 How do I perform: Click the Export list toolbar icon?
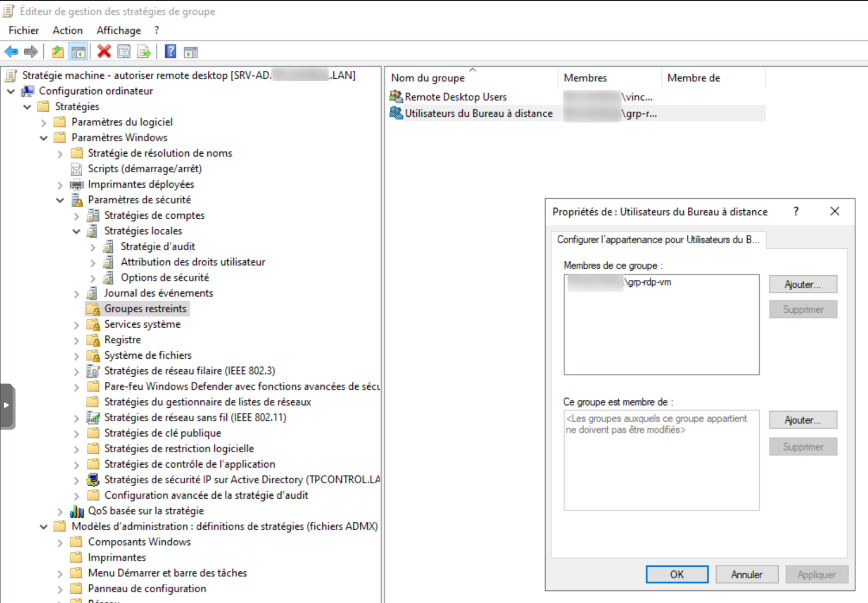tap(144, 52)
